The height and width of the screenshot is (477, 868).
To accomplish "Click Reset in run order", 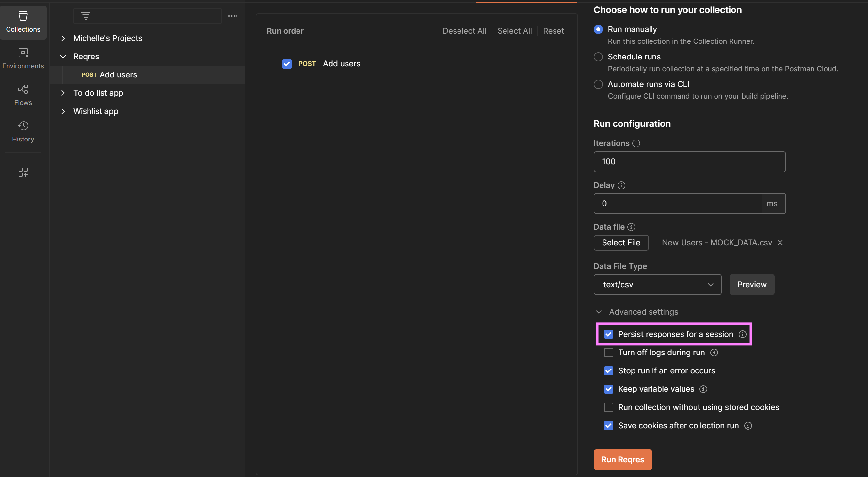I will click(x=553, y=31).
